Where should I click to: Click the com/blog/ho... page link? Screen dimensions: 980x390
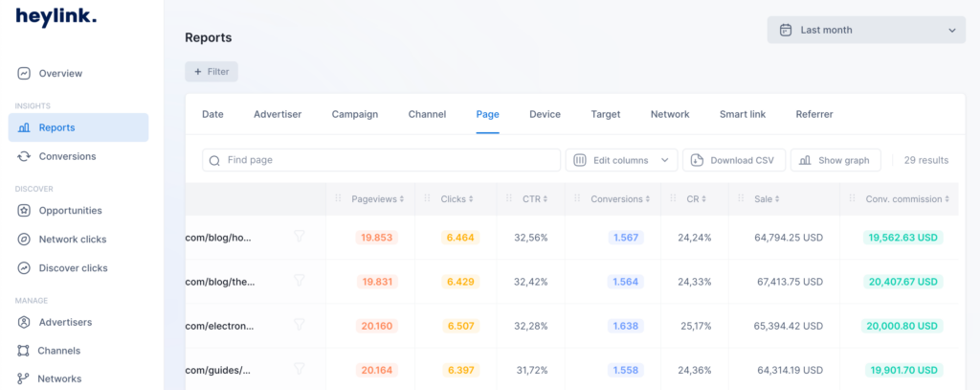218,238
